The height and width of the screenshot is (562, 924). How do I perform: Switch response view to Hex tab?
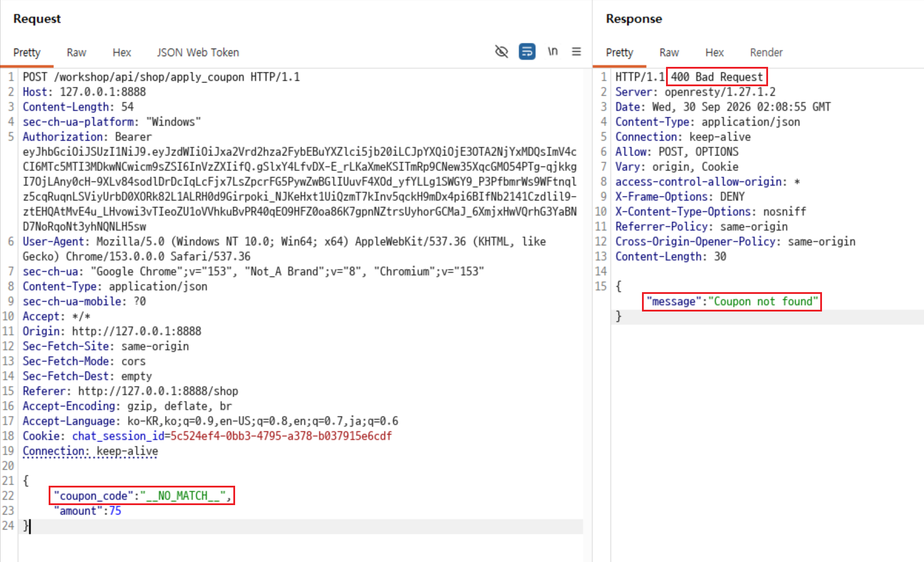tap(715, 52)
